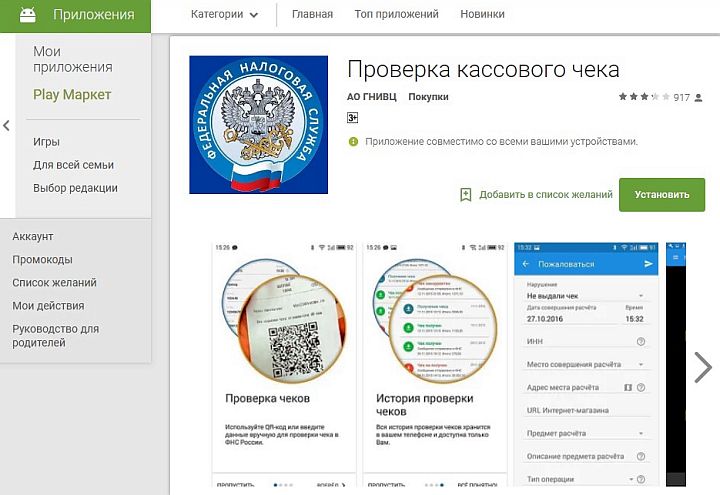Click the Federal Tax Service app icon
This screenshot has width=720, height=495.
coord(259,124)
